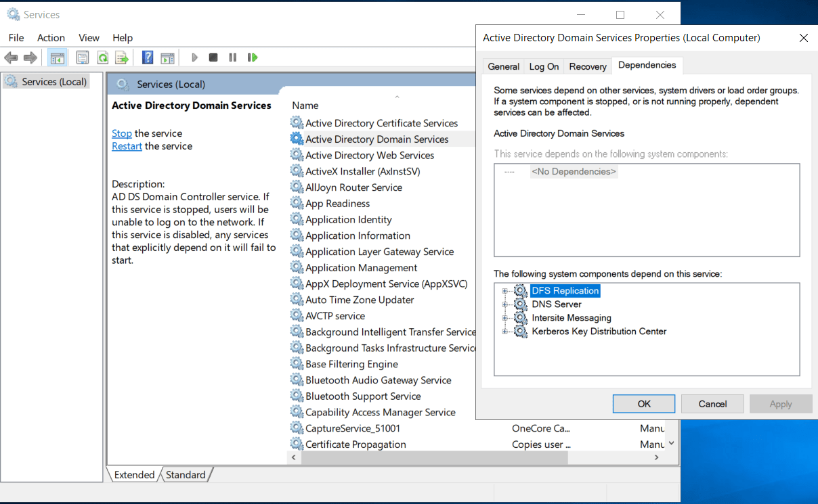Click the Refresh icon in the toolbar
Viewport: 818px width, 504px height.
(103, 57)
